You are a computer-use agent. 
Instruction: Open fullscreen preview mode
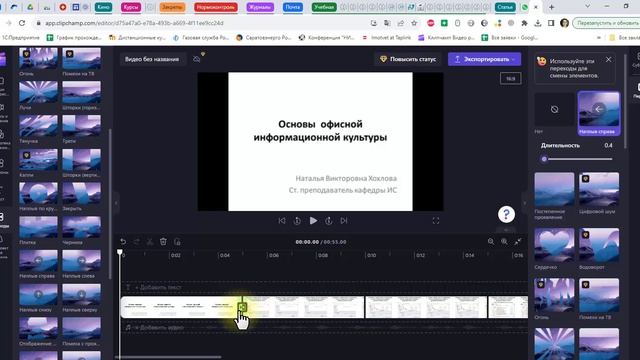tap(436, 221)
